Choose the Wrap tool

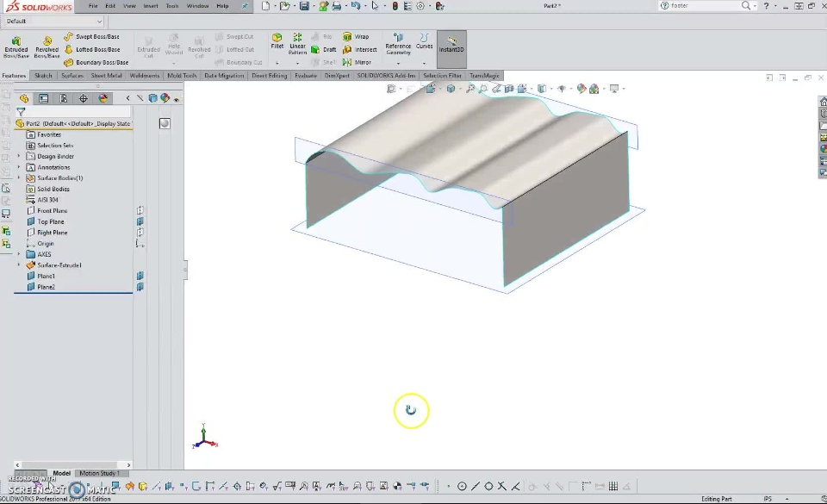[356, 36]
